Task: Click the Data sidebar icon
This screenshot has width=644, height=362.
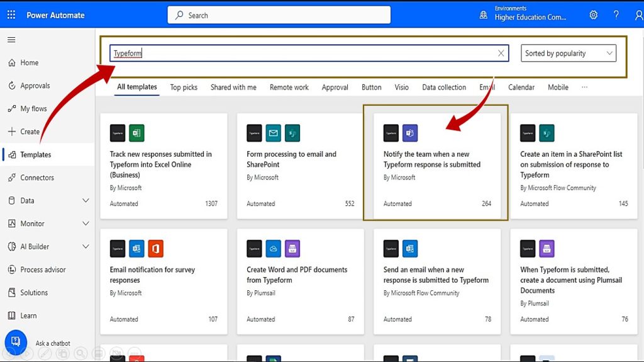Action: pyautogui.click(x=11, y=200)
